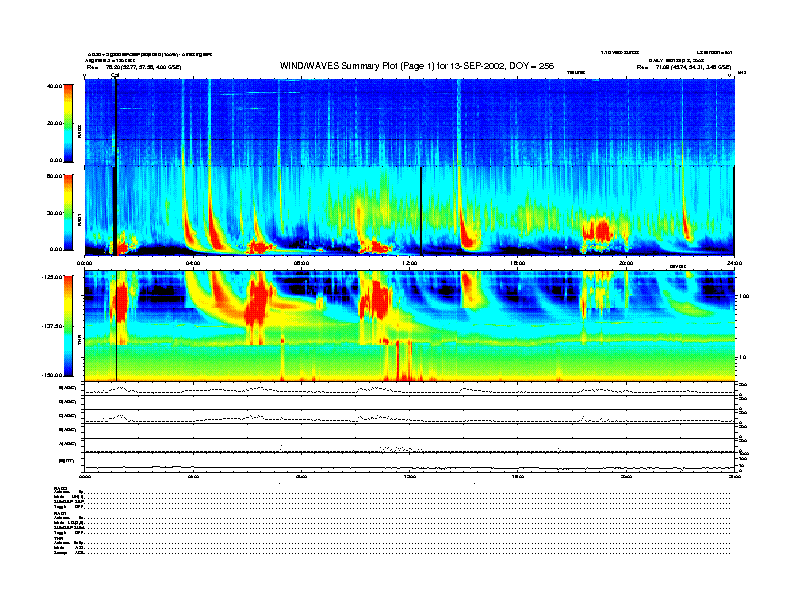Click the RAD1 color scale bar
This screenshot has height=612, width=792.
tap(68, 212)
